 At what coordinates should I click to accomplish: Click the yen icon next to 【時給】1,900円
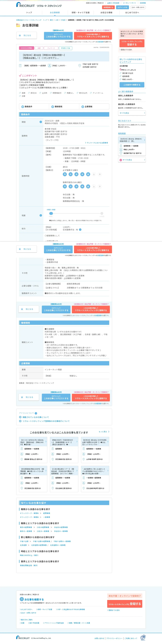pos(50,65)
